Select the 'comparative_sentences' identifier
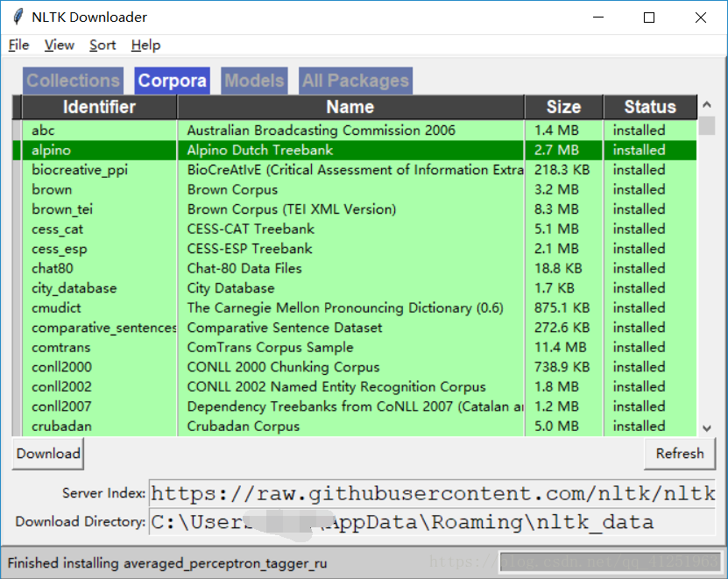This screenshot has height=579, width=728. pos(103,328)
